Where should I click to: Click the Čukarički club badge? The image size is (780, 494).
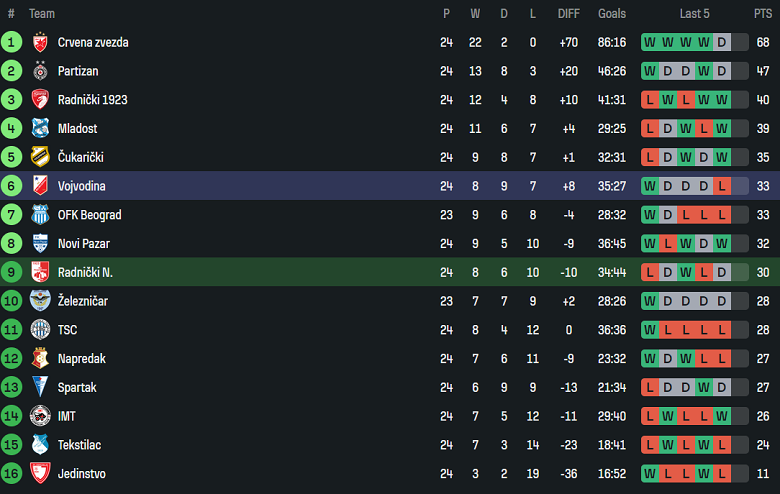point(40,157)
